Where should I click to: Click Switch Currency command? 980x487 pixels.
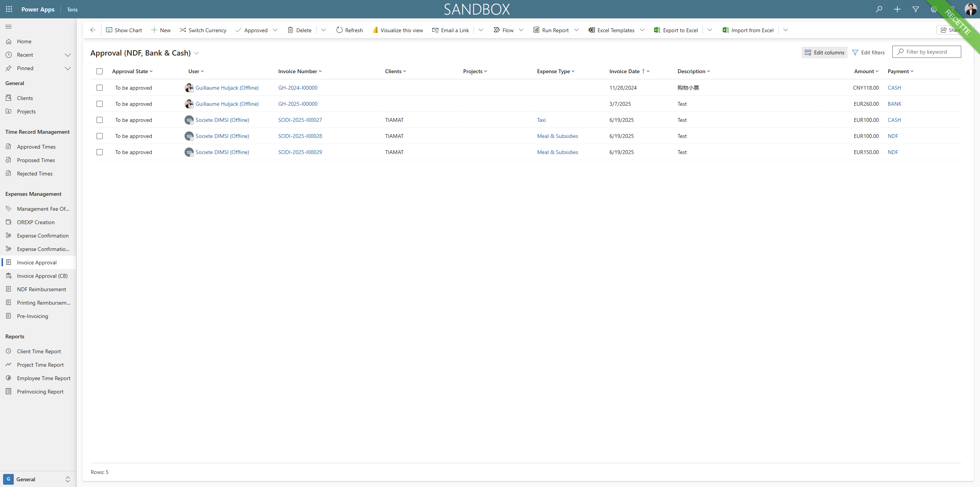tap(203, 30)
